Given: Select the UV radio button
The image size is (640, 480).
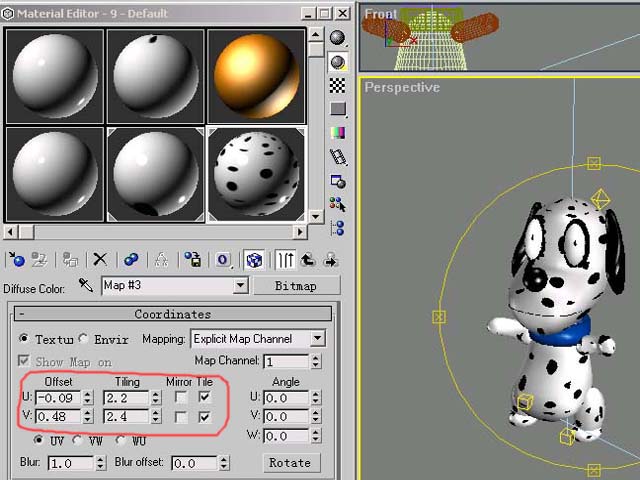Looking at the screenshot, I should click(x=38, y=440).
